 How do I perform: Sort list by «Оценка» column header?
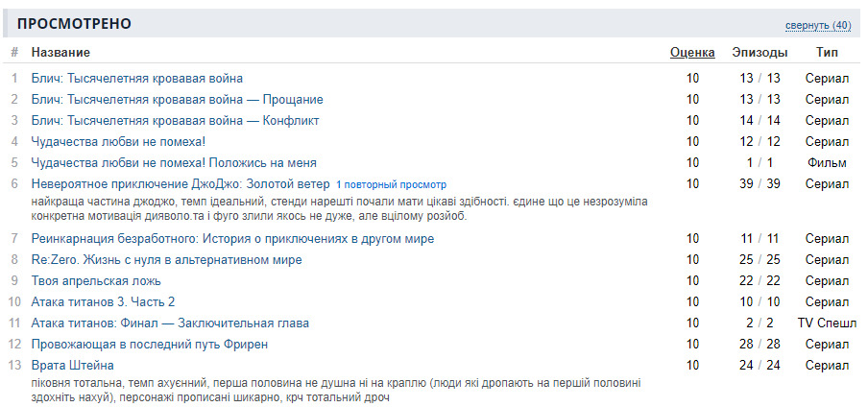692,52
